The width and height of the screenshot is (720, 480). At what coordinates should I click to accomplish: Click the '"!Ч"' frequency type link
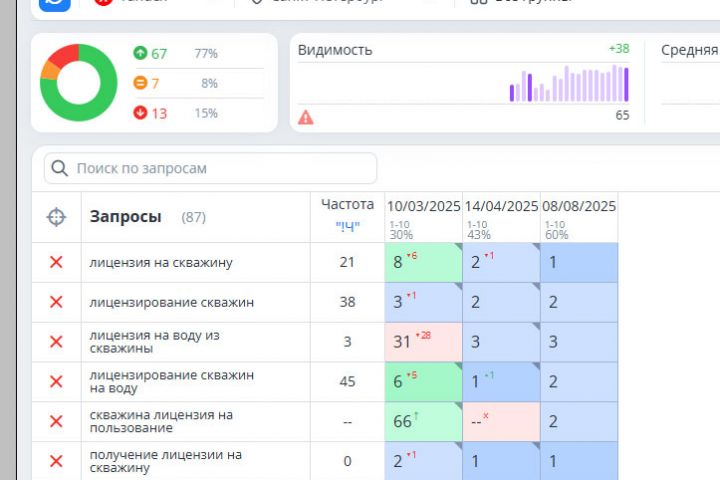348,226
